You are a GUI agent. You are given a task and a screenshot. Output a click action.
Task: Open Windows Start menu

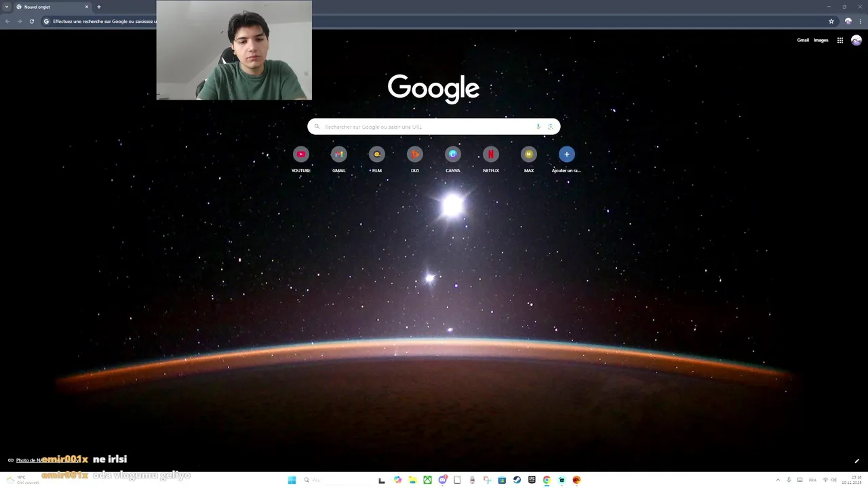tap(292, 480)
